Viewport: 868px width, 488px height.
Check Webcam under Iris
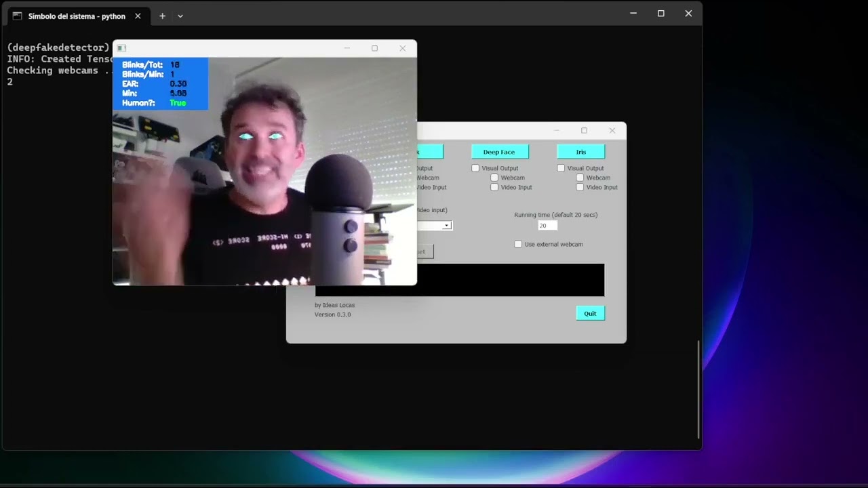click(x=580, y=178)
